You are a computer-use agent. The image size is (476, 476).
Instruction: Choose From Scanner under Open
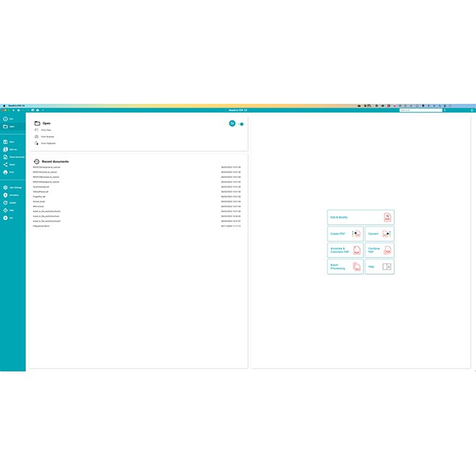coord(44,136)
